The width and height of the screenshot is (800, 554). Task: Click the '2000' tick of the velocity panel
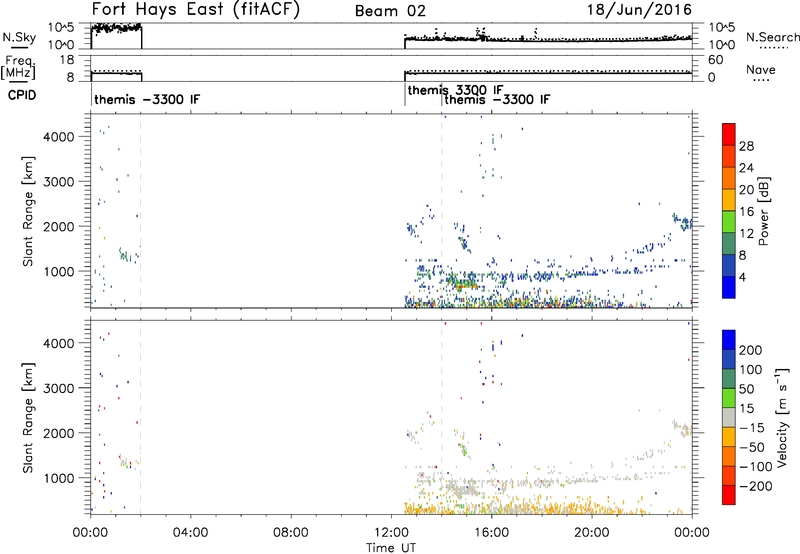coord(59,433)
